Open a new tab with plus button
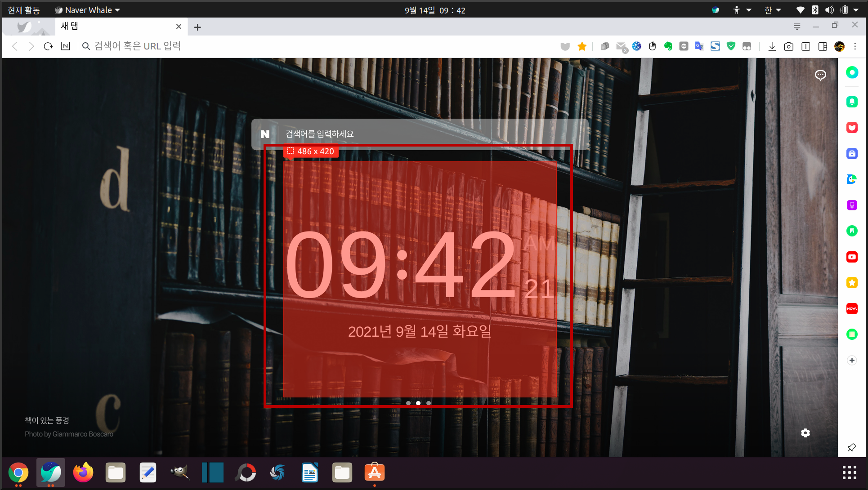This screenshot has height=490, width=868. coord(197,27)
